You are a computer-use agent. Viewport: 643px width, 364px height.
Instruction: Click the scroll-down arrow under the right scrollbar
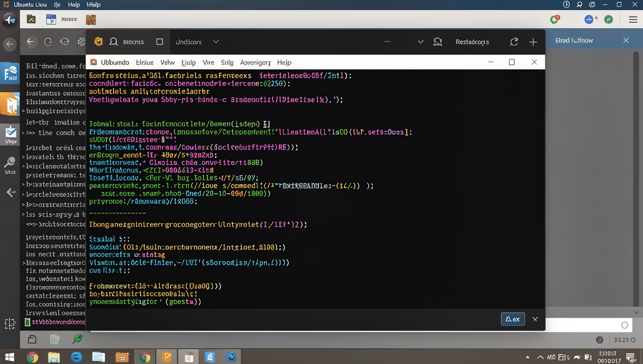point(636,312)
